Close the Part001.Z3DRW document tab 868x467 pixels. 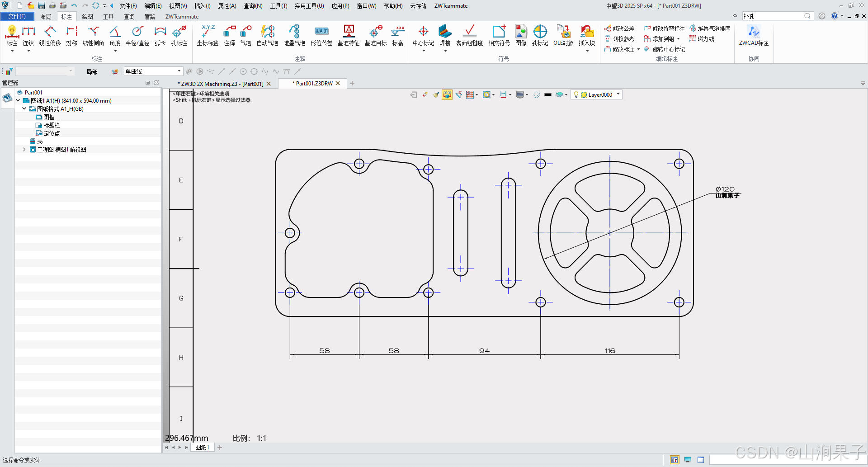338,83
